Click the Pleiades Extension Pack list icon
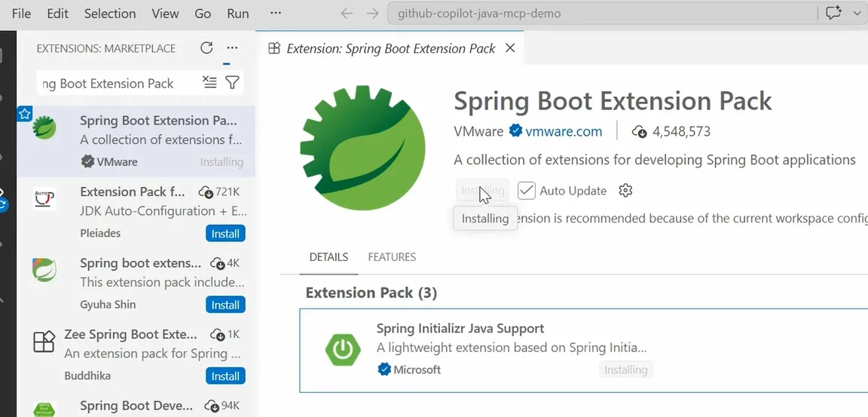The height and width of the screenshot is (417, 868). pos(44,198)
